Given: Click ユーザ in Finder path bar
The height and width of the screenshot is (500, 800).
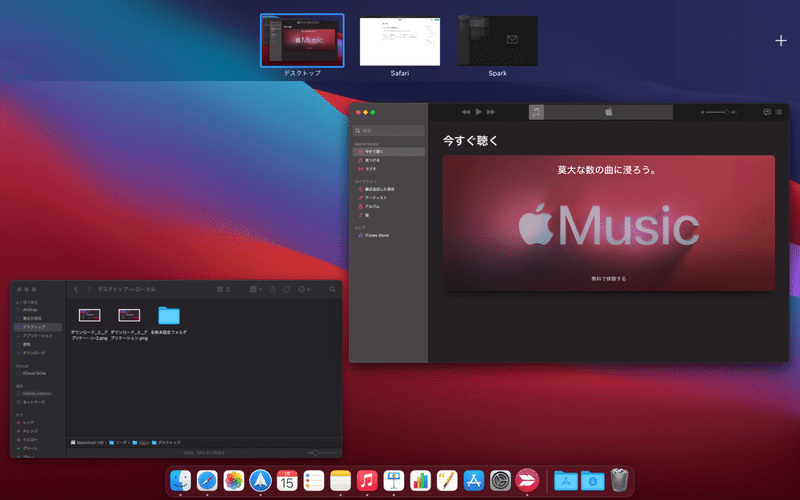Looking at the screenshot, I should point(118,442).
